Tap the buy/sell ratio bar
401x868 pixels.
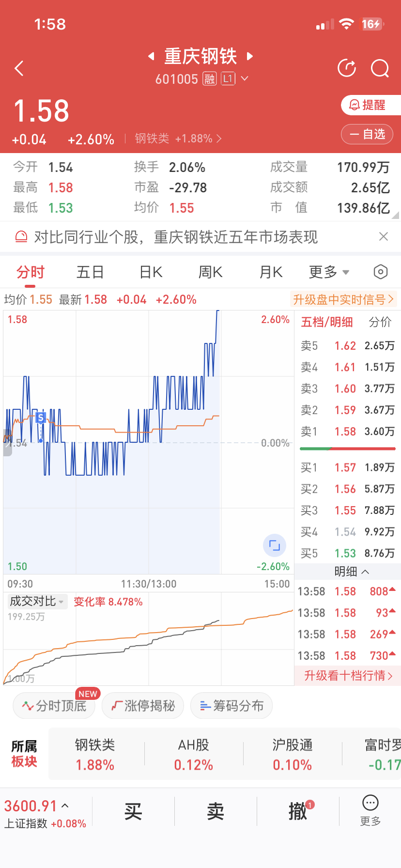tap(348, 449)
